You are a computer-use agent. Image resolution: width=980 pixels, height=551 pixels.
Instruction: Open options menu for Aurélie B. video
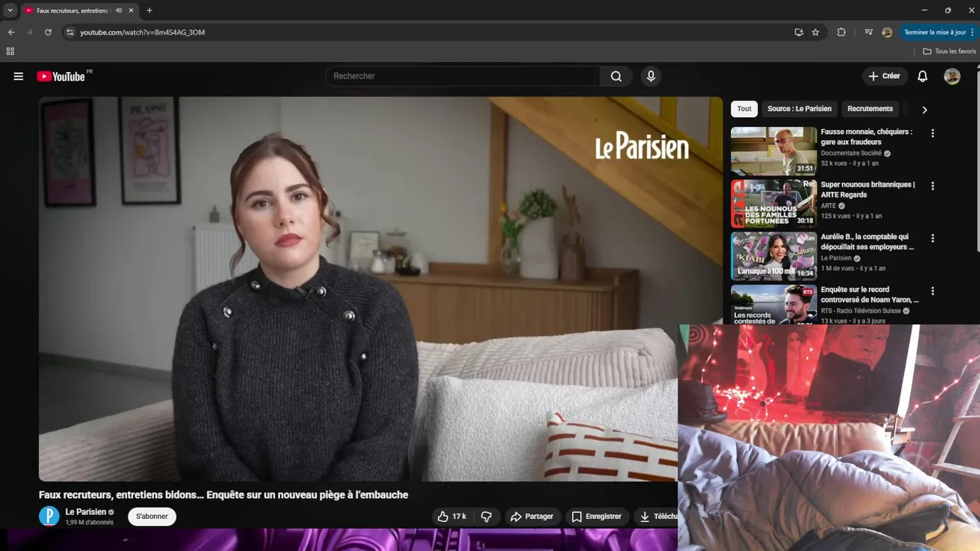tap(933, 239)
